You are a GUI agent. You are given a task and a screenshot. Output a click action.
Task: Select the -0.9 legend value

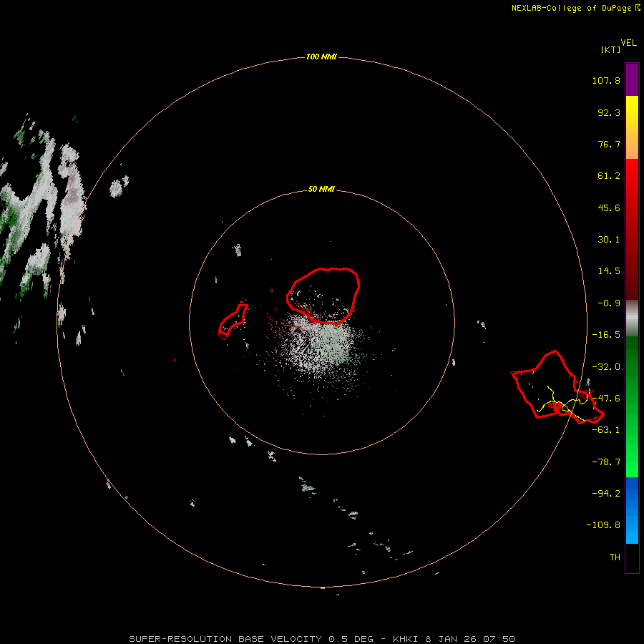coord(609,303)
